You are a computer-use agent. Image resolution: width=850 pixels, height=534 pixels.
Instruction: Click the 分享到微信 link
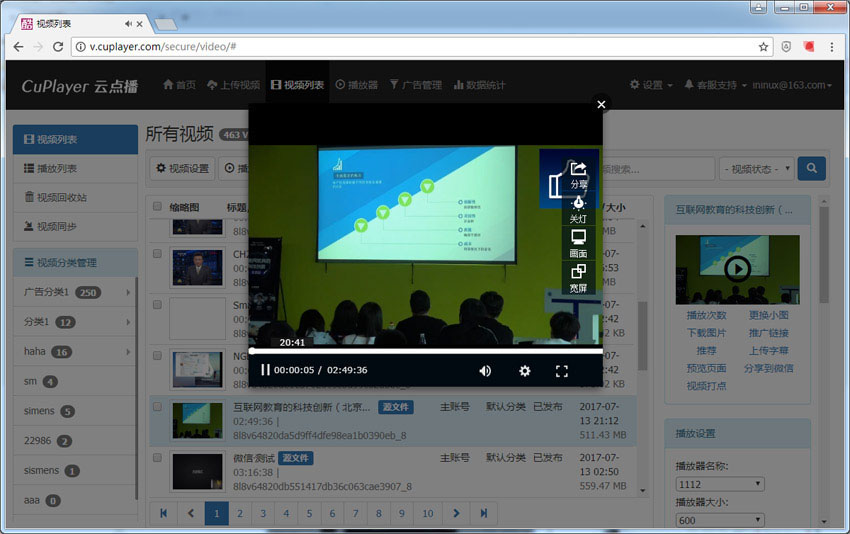[769, 368]
